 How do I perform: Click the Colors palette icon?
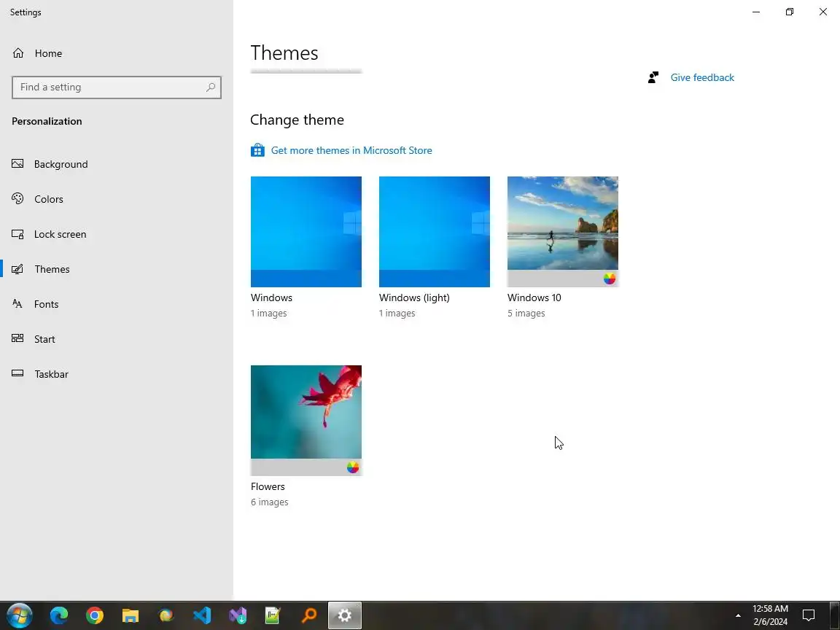click(x=17, y=199)
